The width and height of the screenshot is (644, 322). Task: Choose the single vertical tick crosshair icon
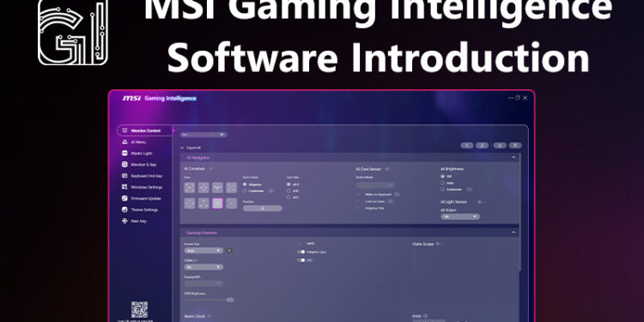point(232,204)
